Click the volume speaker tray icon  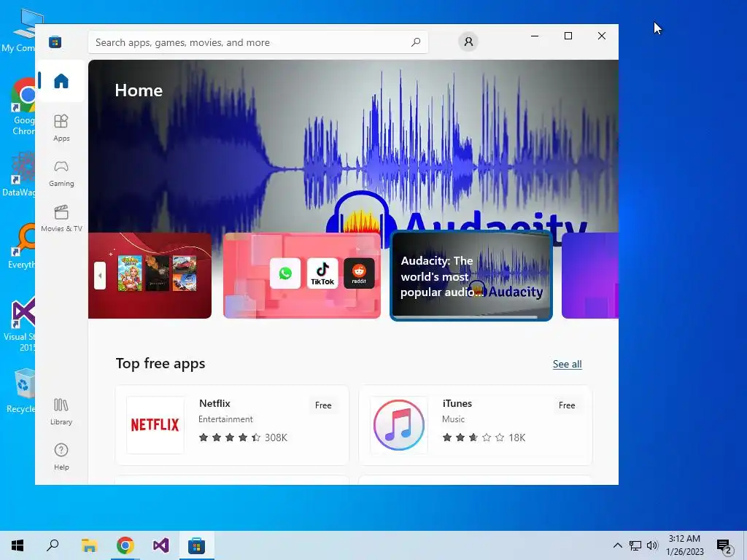tap(652, 545)
